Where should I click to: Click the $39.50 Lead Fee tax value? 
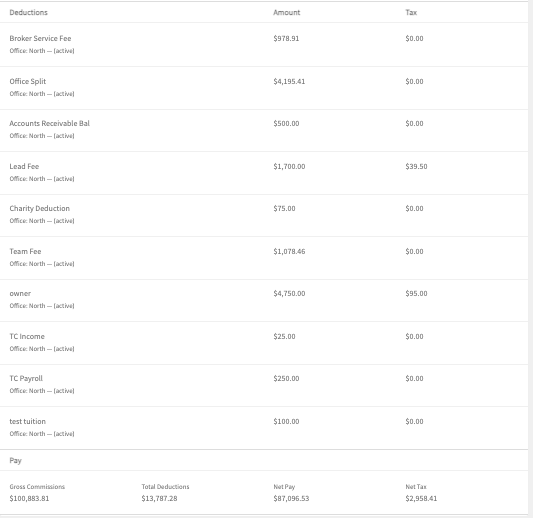click(416, 167)
